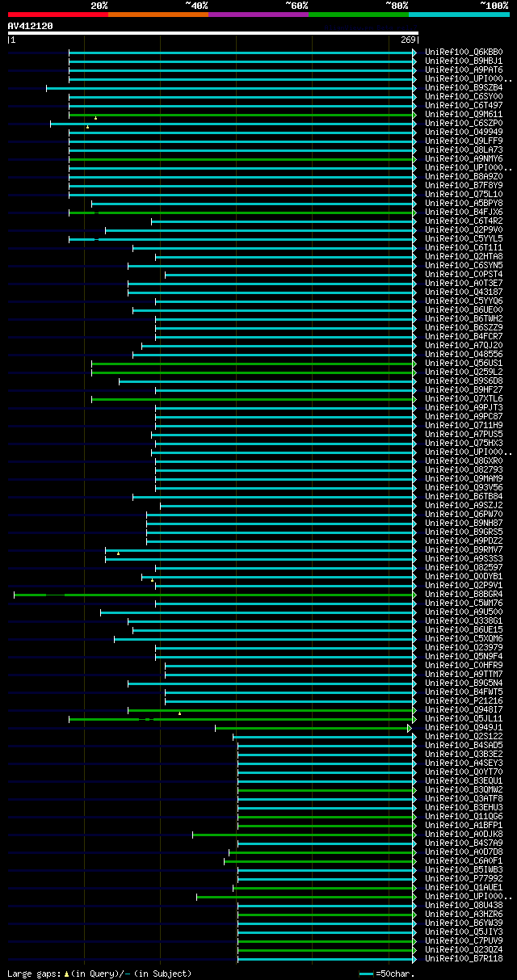
Task: Click the UniRef100_Q11QG6 label
Action: click(464, 816)
